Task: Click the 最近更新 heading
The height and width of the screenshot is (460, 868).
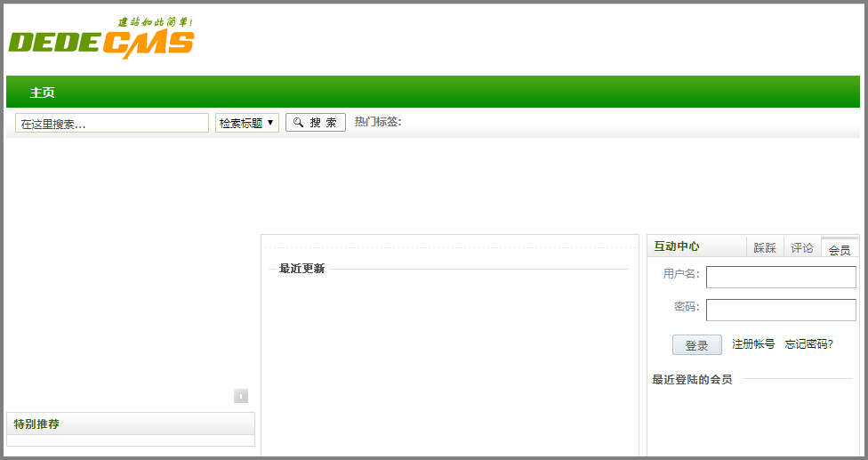Action: 301,269
